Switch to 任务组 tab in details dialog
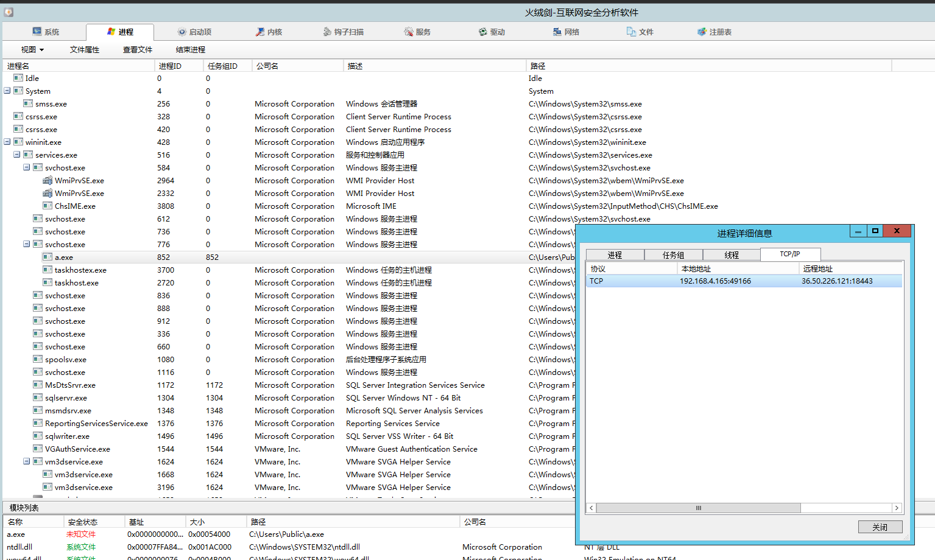This screenshot has width=935, height=560. 673,255
